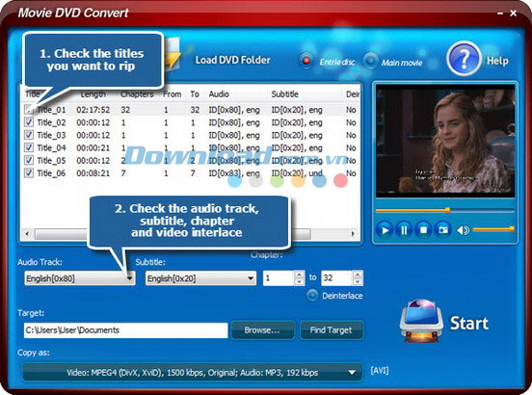Viewport: 532px width, 395px height.
Task: Close the Movie DVD Convert window
Action: [514, 13]
